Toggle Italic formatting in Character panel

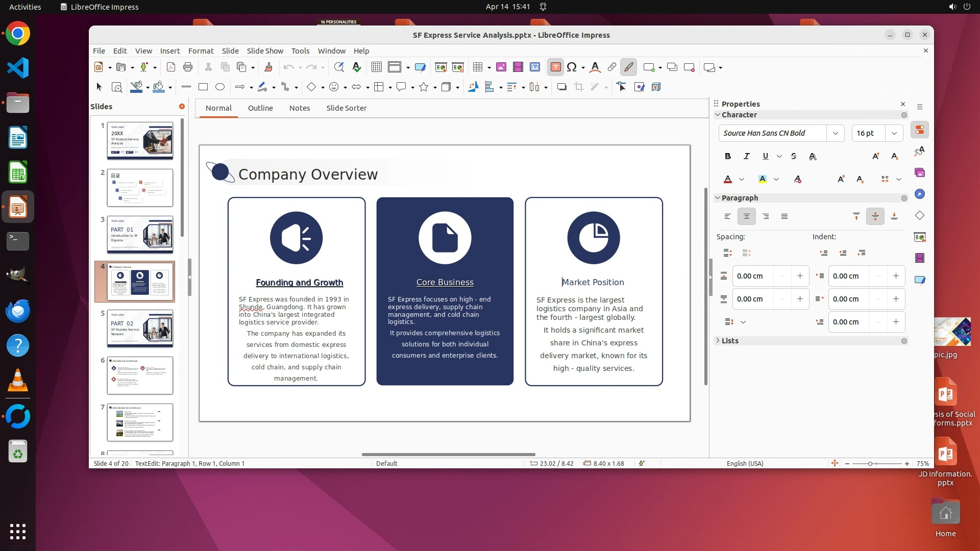coord(747,157)
